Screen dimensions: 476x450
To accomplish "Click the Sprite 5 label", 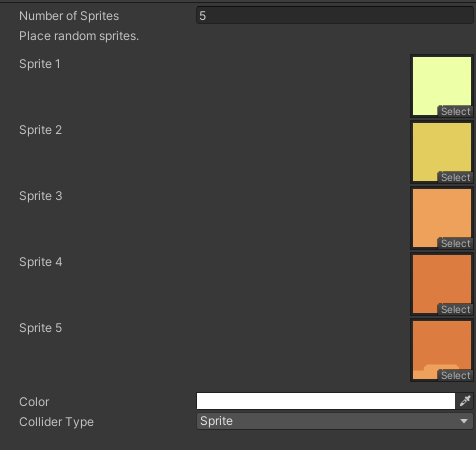I will click(40, 328).
